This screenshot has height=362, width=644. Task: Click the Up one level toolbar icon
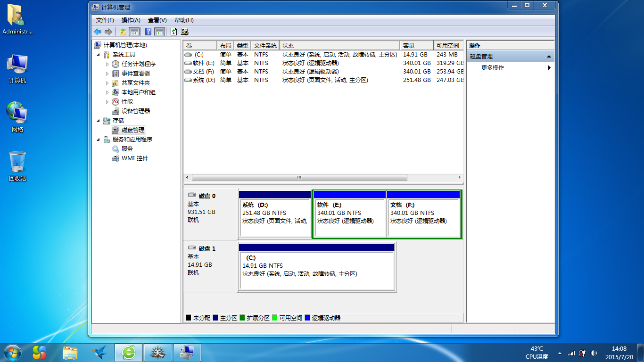123,32
